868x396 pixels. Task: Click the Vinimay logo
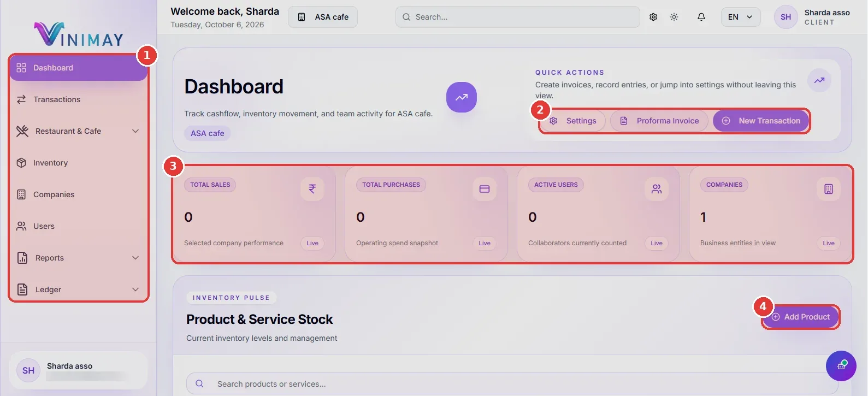(79, 34)
